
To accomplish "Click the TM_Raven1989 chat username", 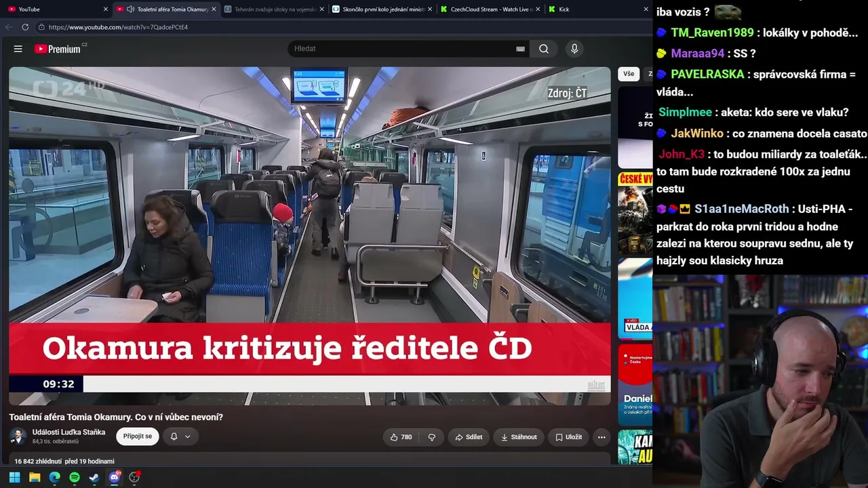I will 712,33.
